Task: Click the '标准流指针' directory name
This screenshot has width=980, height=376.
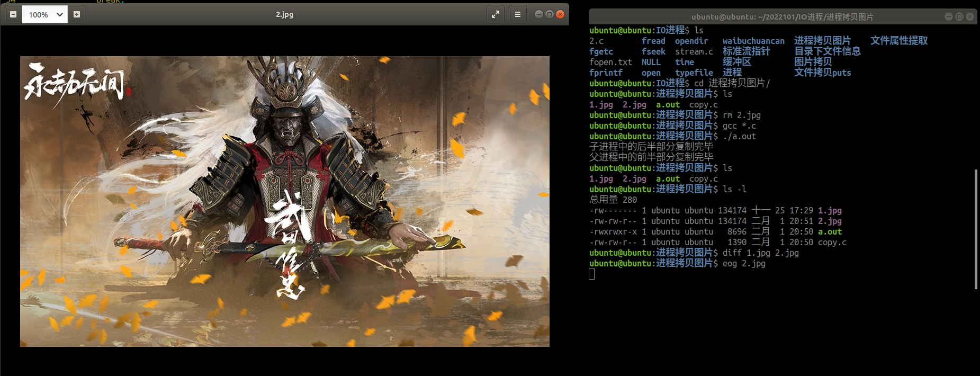Action: [747, 51]
